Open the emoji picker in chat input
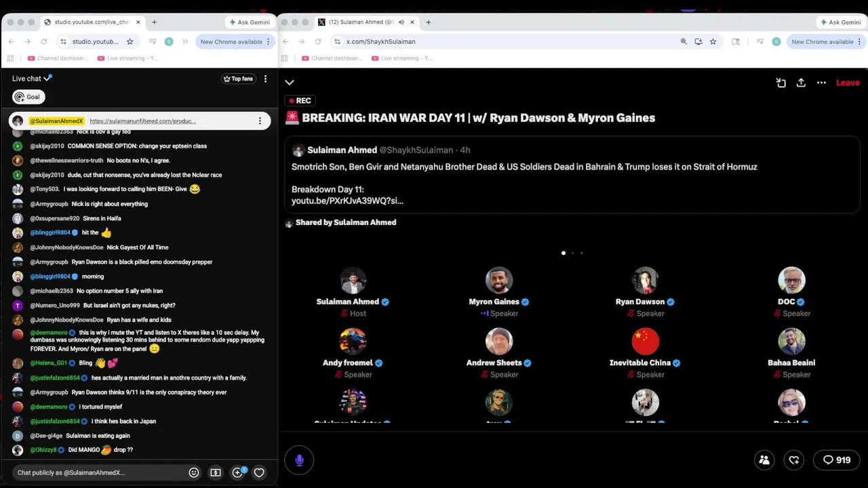The height and width of the screenshot is (488, 868). pyautogui.click(x=194, y=472)
